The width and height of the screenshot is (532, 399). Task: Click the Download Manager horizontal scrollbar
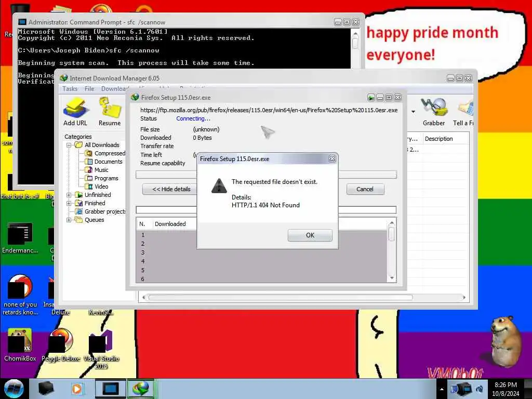tap(280, 297)
